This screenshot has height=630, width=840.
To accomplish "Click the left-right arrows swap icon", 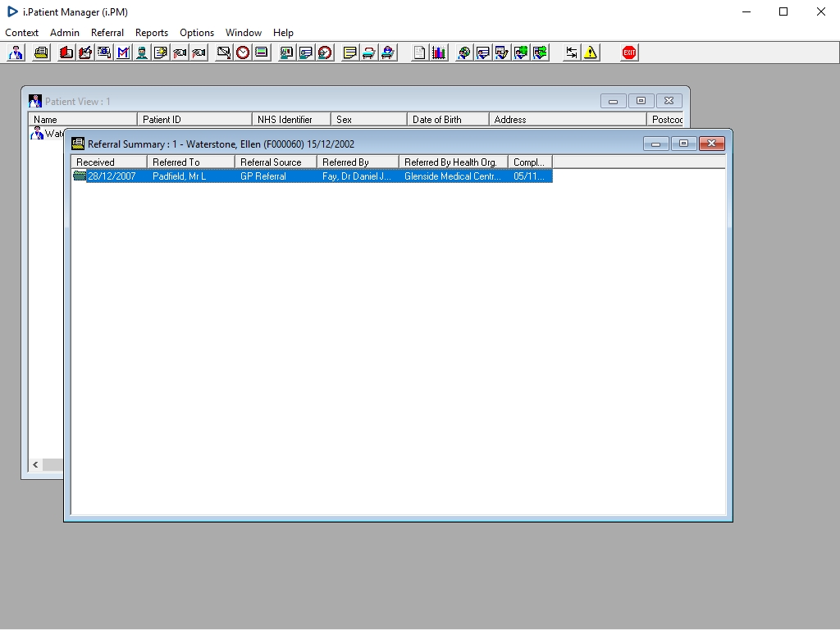I will pyautogui.click(x=572, y=52).
